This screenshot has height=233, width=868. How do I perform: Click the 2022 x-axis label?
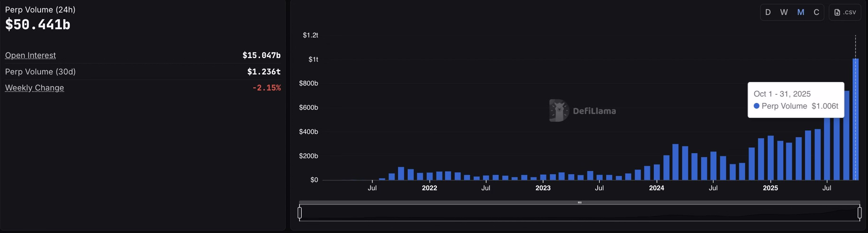tap(429, 188)
